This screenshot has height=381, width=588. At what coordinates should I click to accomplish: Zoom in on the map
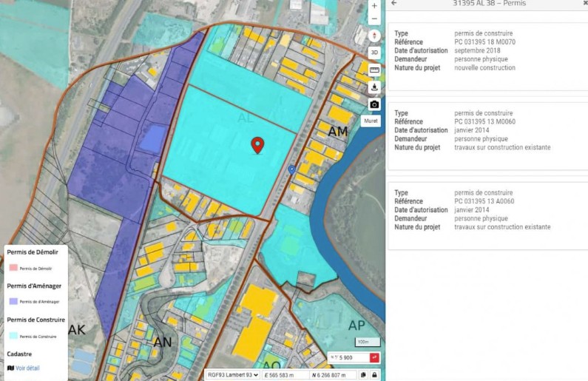tap(374, 4)
